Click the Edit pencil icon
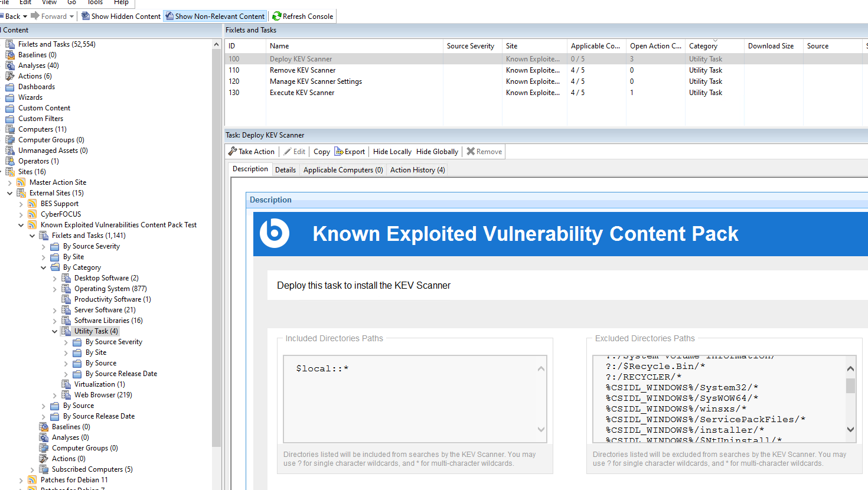 coord(288,152)
